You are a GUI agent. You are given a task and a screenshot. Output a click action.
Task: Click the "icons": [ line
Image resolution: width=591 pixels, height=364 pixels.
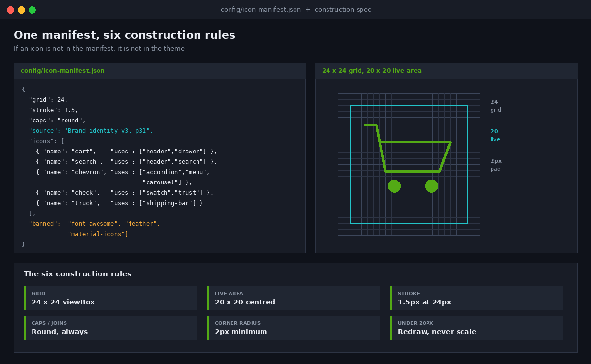click(46, 141)
